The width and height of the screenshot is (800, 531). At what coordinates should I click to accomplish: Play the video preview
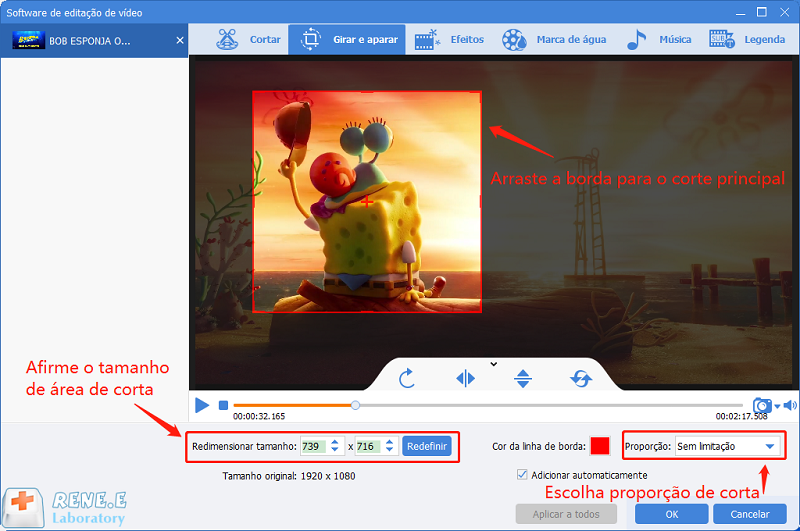tap(202, 406)
